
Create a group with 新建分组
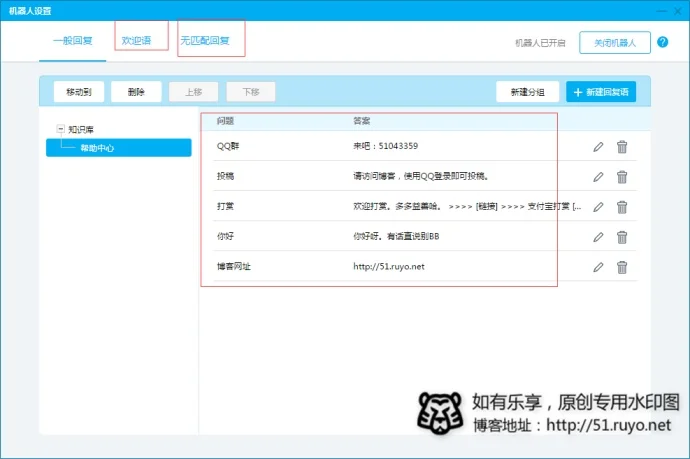coord(528,92)
